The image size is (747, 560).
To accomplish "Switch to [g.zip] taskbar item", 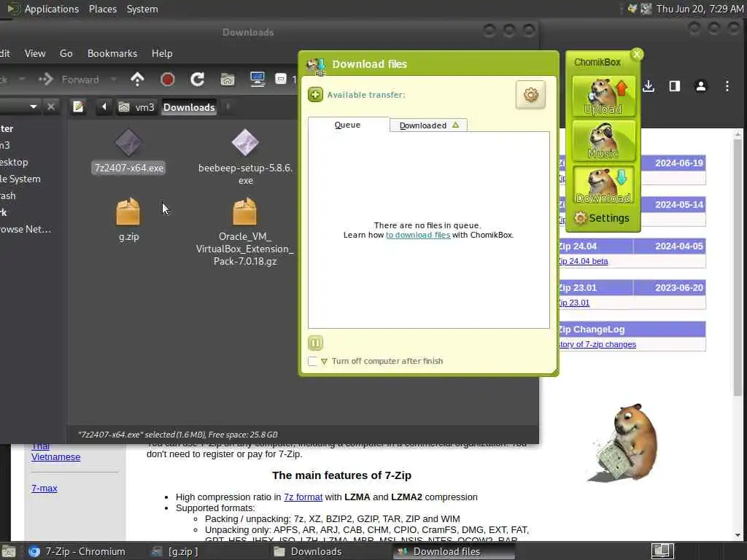I will point(175,551).
